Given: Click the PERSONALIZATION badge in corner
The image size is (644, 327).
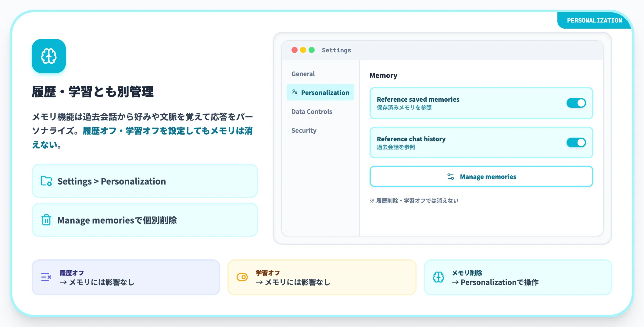Looking at the screenshot, I should coord(594,20).
